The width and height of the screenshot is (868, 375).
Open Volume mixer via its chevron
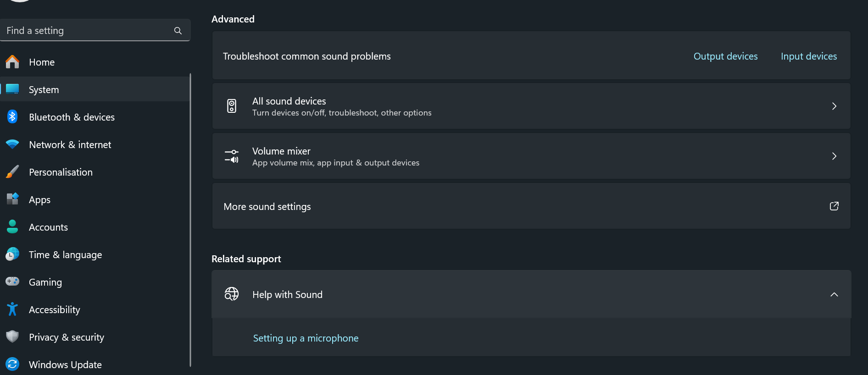pyautogui.click(x=834, y=156)
